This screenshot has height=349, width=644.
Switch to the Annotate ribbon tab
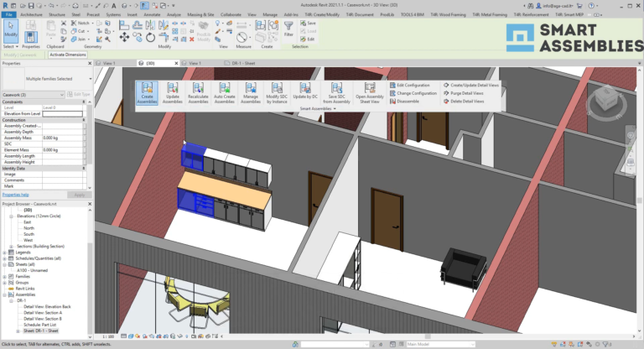[x=152, y=14]
